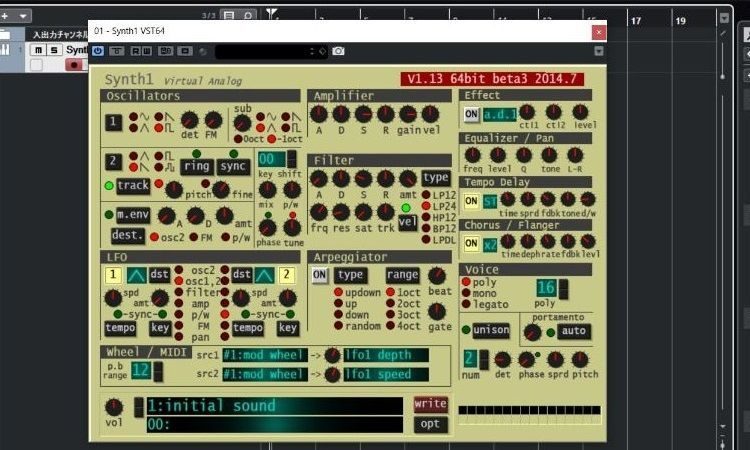The width and height of the screenshot is (750, 450).
Task: Select random arpeggiator type
Action: pos(338,326)
